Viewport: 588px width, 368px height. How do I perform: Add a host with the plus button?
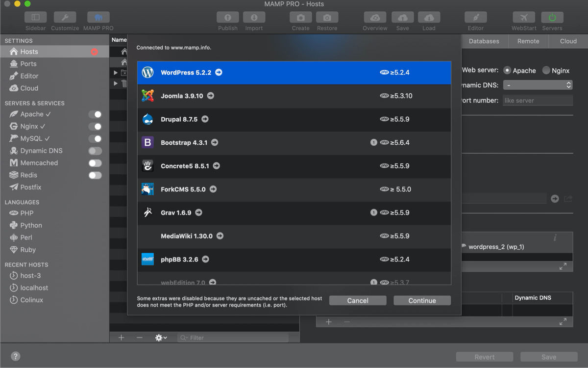122,338
